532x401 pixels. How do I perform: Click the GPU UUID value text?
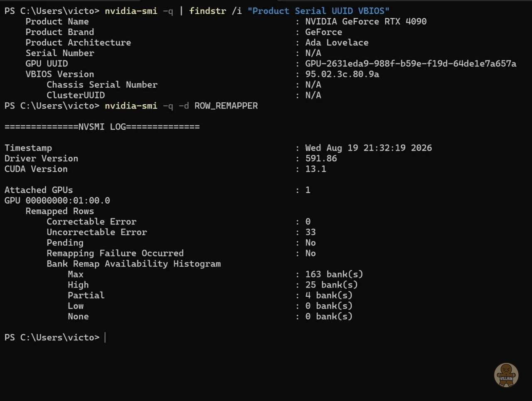tap(411, 64)
